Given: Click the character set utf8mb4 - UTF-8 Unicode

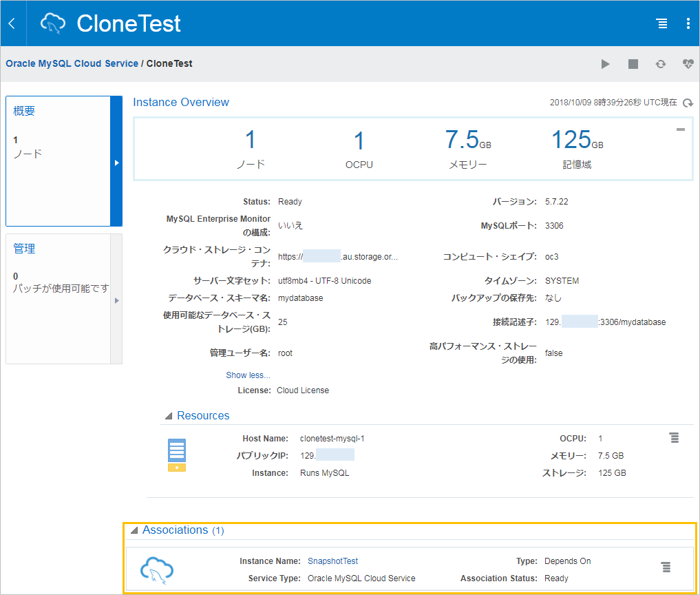Looking at the screenshot, I should tap(325, 280).
